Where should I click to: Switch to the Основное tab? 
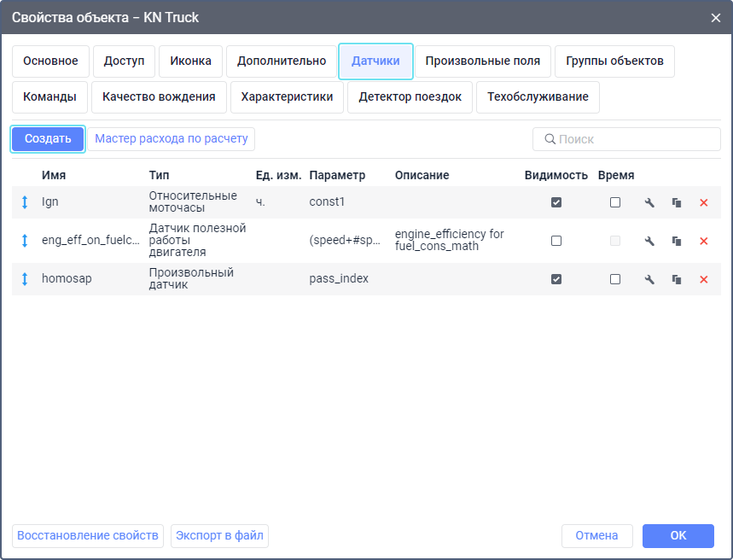click(x=50, y=61)
